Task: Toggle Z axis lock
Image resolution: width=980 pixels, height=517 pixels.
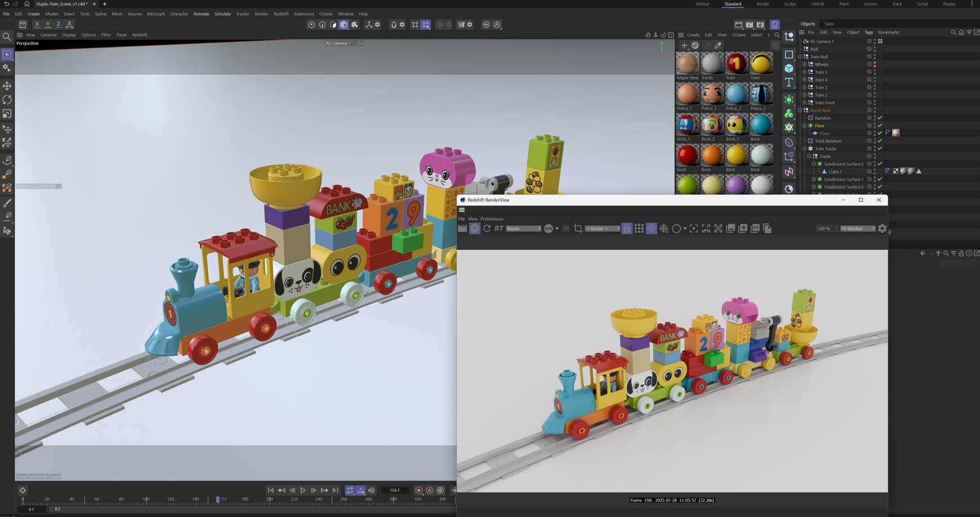Action: [58, 25]
